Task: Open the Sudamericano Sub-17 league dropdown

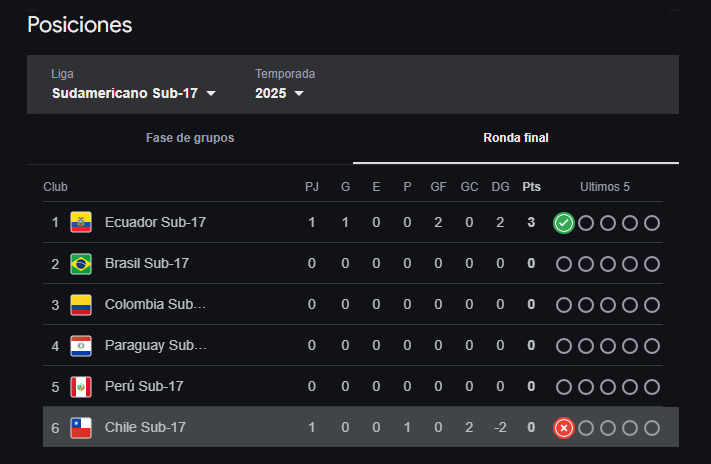Action: click(x=134, y=93)
